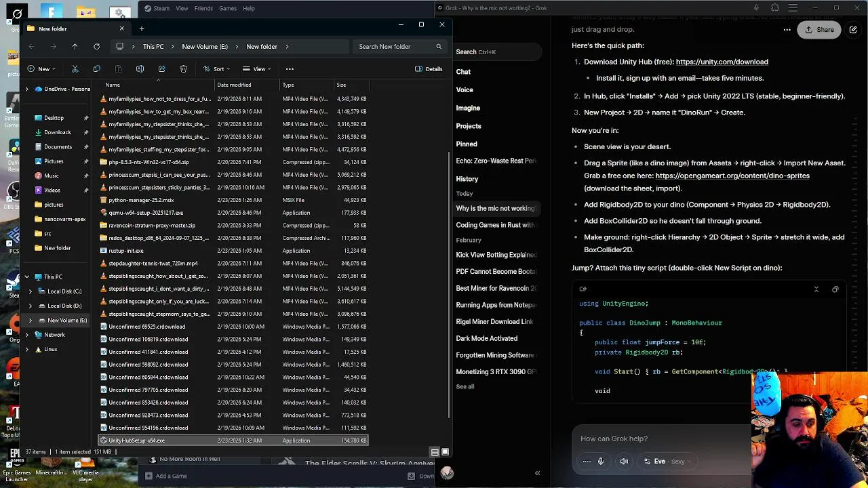Expand the Linux tree node
This screenshot has width=868, height=488.
(27, 349)
